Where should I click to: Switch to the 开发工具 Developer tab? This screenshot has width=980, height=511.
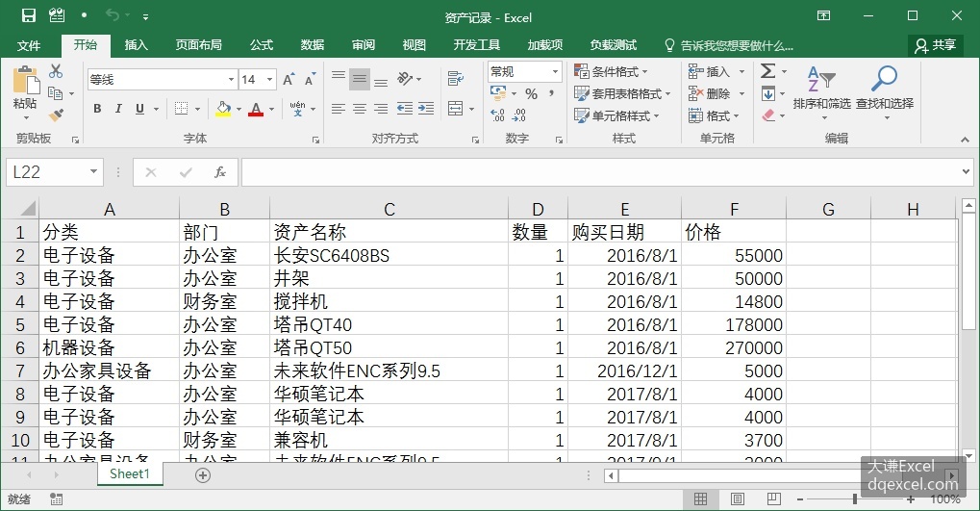click(x=477, y=45)
